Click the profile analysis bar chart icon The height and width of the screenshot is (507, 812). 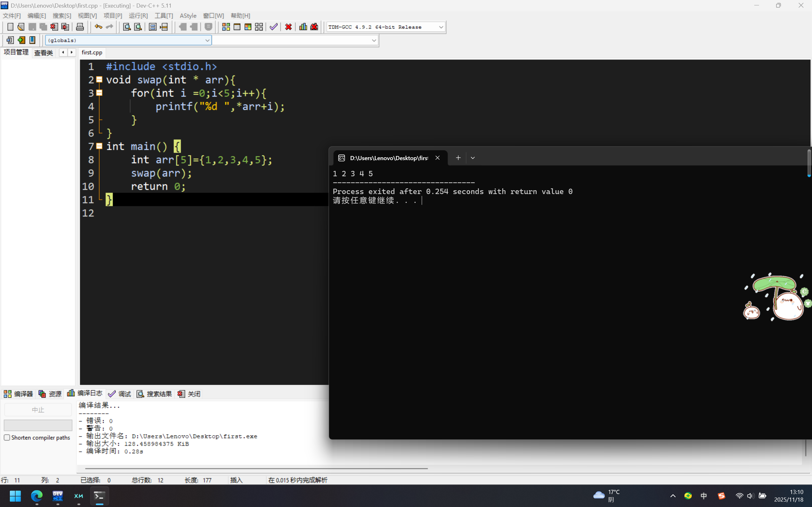303,27
